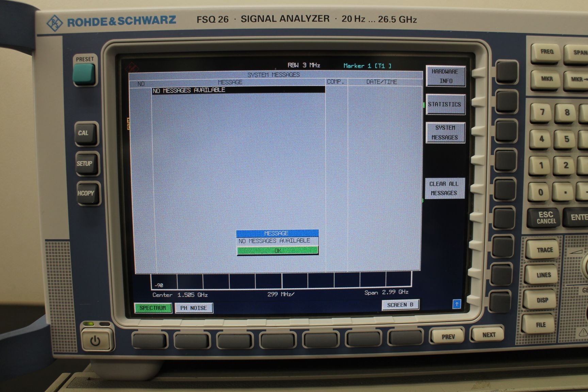
Task: Click the Marker 1 [T1] label
Action: pos(367,66)
